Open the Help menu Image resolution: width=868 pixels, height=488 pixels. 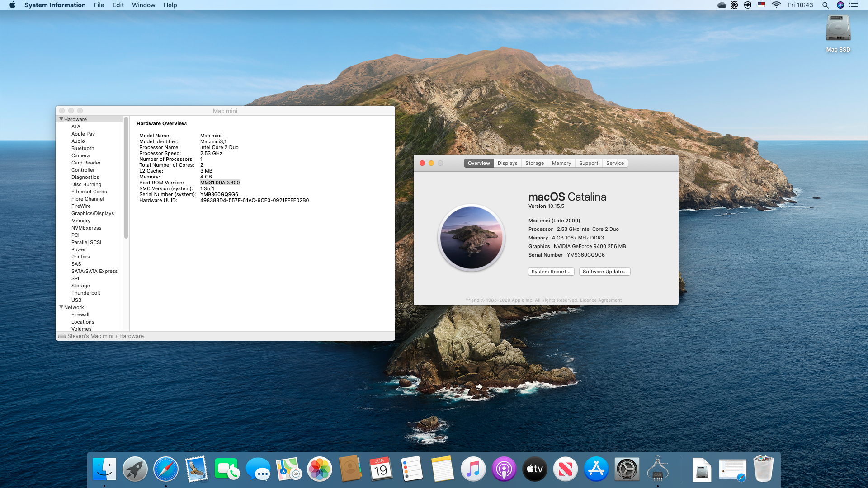pos(170,5)
